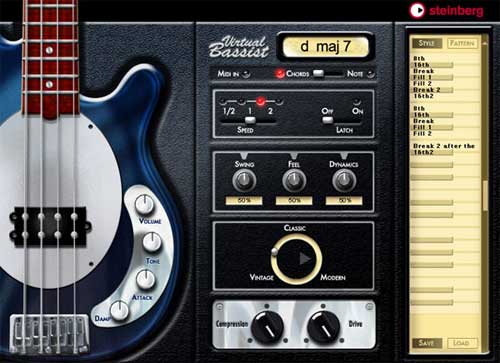Select Chords mode via its red LED
This screenshot has height=363, width=500.
(280, 73)
